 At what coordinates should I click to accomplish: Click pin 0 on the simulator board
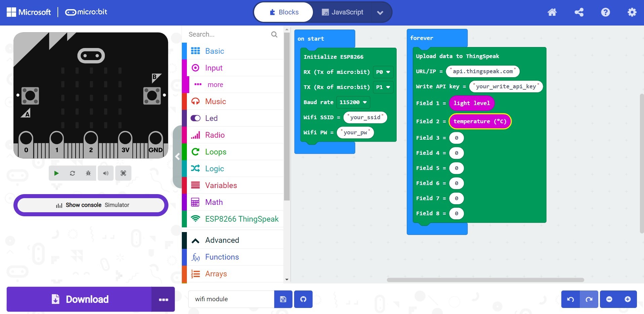(x=26, y=144)
